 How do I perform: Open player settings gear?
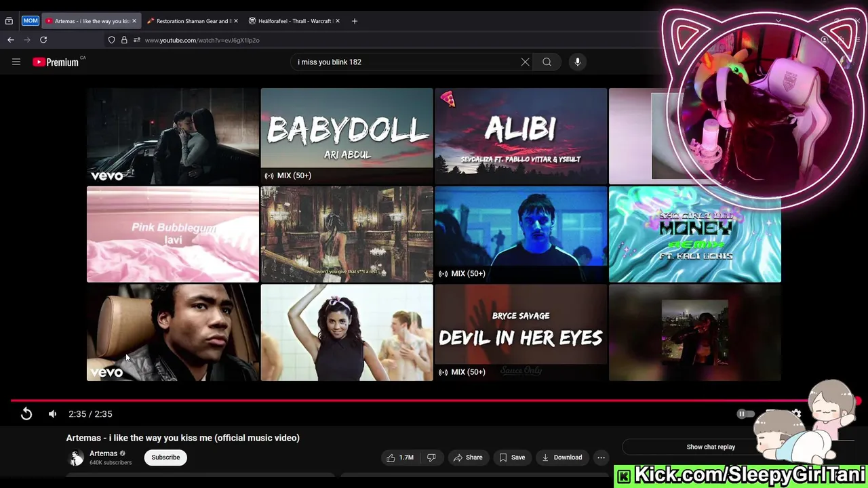(796, 413)
